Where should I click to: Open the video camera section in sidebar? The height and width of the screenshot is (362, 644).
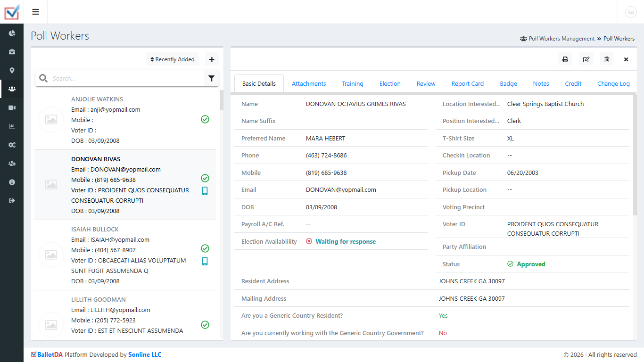click(12, 107)
